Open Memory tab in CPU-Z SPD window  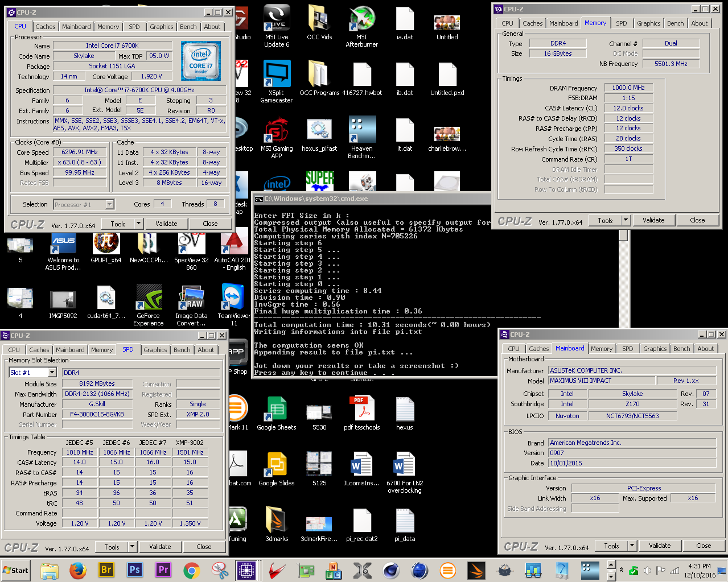102,350
